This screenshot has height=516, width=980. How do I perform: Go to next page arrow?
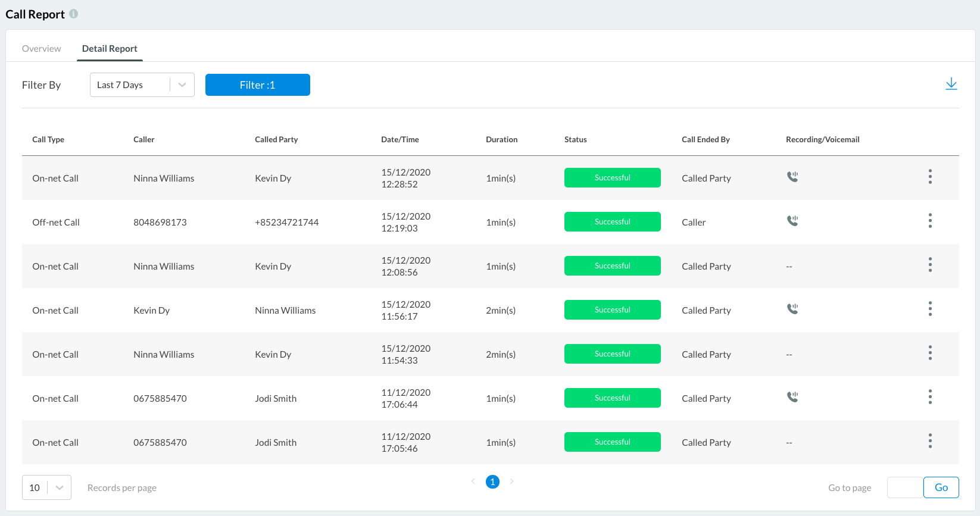pyautogui.click(x=511, y=481)
